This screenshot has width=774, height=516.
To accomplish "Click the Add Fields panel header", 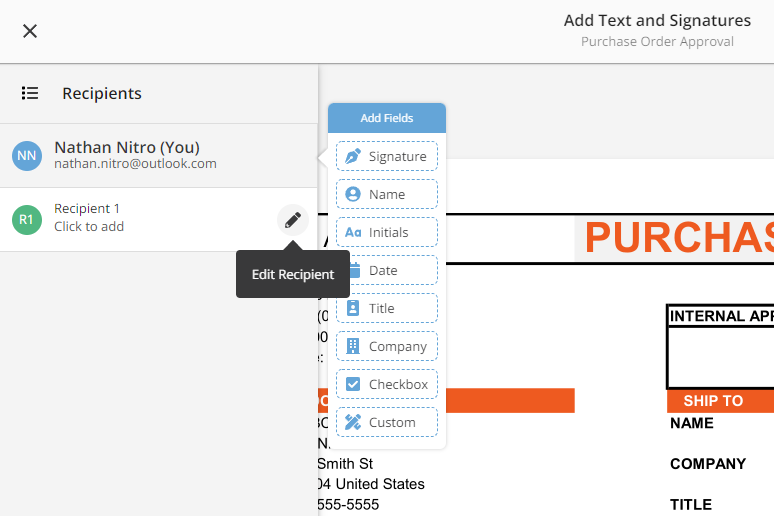I will 387,118.
